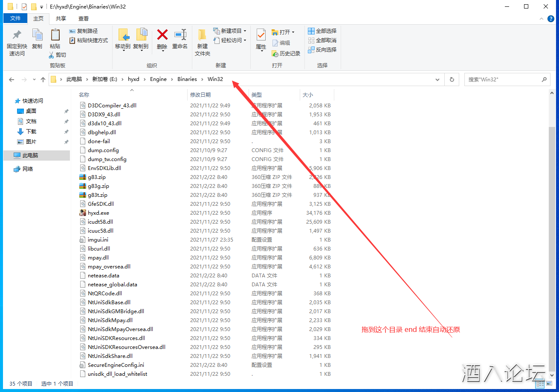Sort by the 名称 column header
The image size is (559, 392).
[132, 95]
